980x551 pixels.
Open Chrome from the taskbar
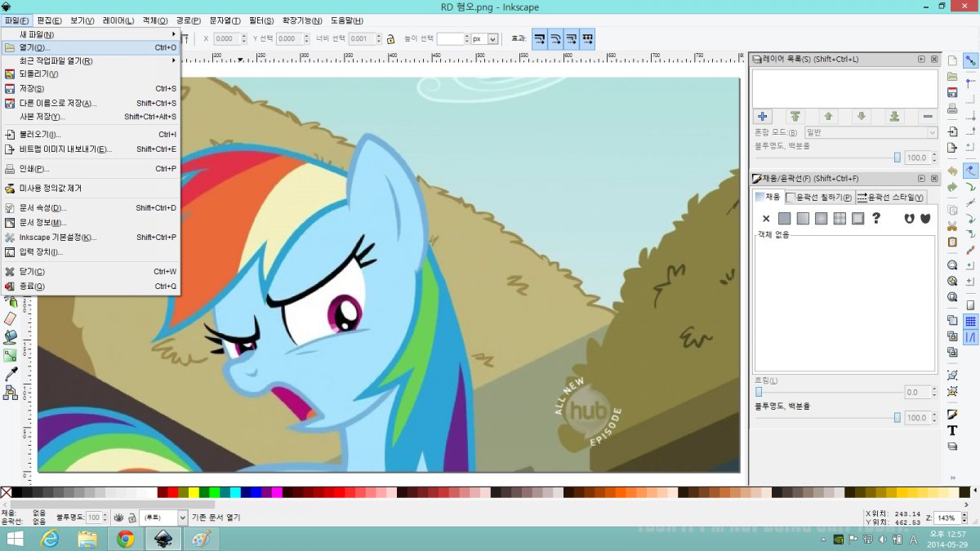125,539
